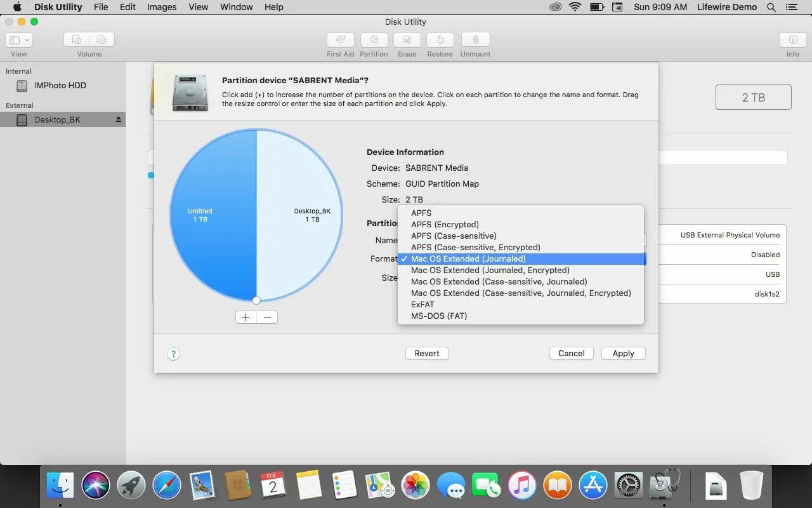Open Messages from the Dock
The width and height of the screenshot is (812, 508).
(x=451, y=487)
